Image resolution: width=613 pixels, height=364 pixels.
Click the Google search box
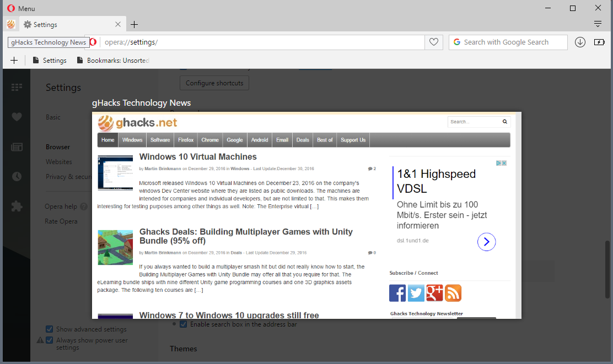(x=508, y=42)
